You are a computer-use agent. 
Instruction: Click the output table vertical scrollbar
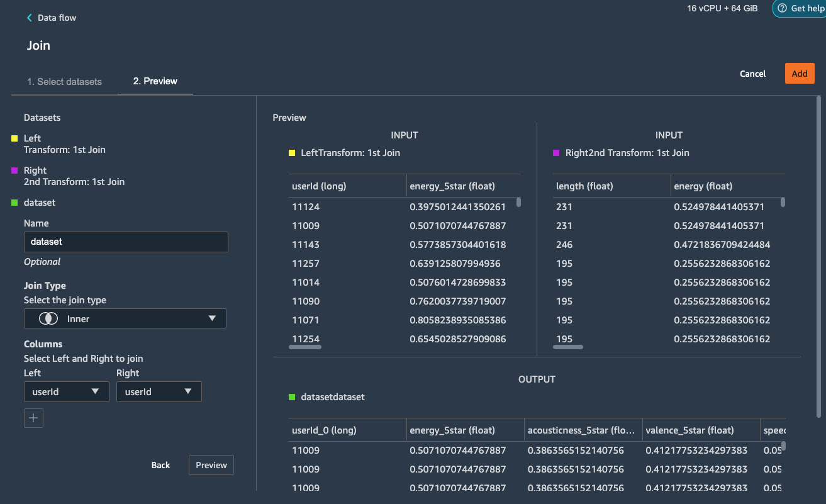point(783,446)
